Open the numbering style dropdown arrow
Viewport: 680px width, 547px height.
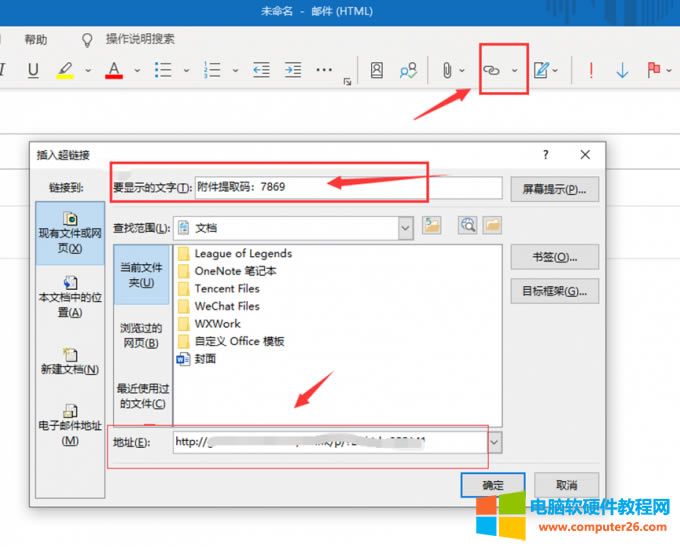click(x=235, y=70)
